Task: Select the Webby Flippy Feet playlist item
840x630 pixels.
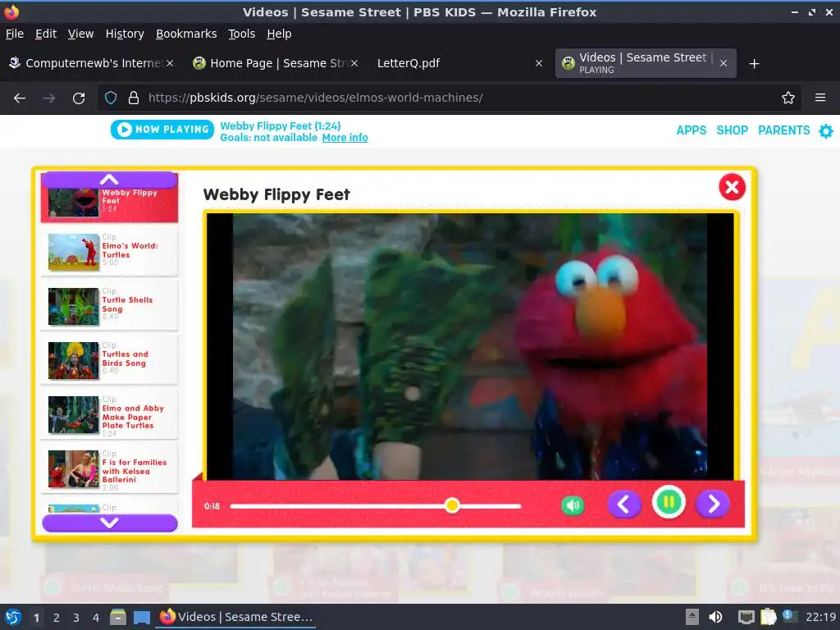Action: point(109,204)
